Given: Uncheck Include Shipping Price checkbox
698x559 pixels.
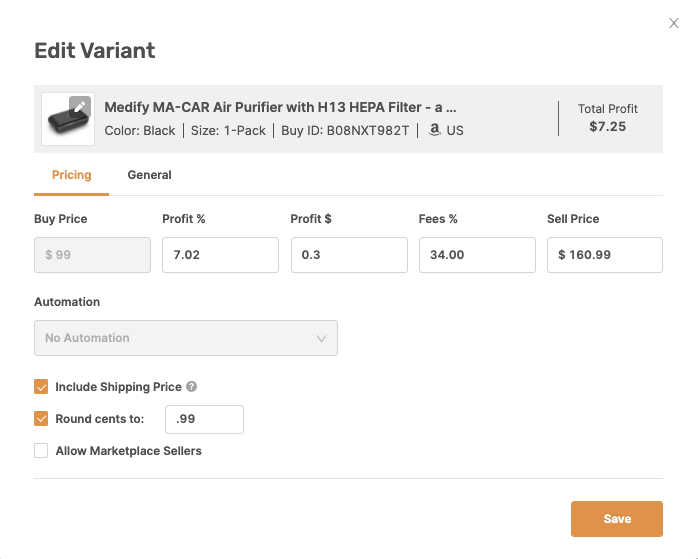Looking at the screenshot, I should [41, 387].
